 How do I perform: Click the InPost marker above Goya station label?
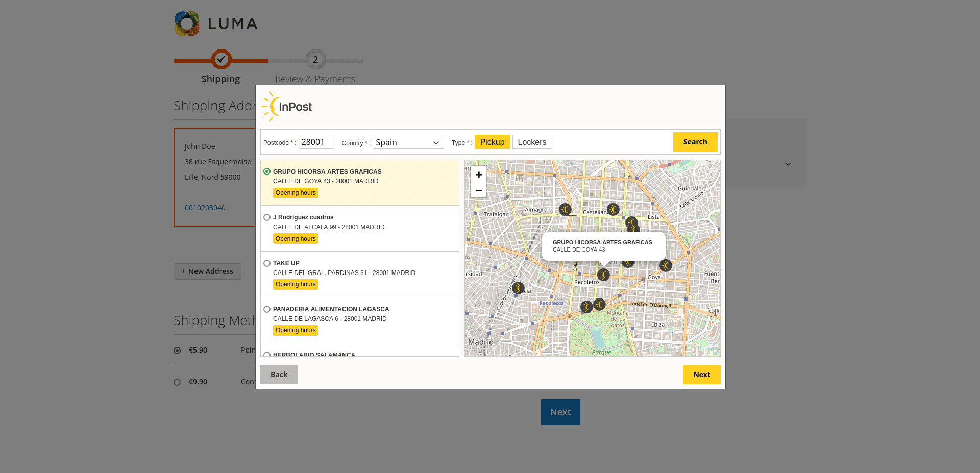tap(665, 265)
